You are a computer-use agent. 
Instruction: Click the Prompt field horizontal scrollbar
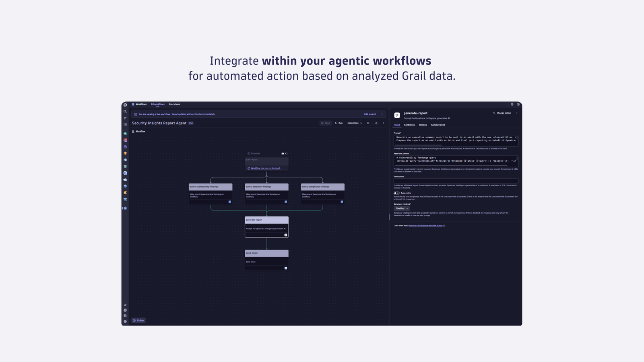419,145
